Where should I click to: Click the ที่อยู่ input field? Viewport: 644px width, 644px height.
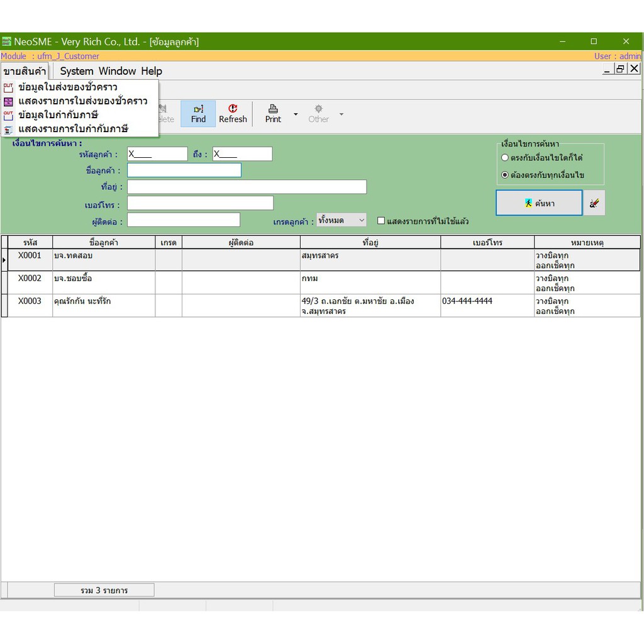247,187
